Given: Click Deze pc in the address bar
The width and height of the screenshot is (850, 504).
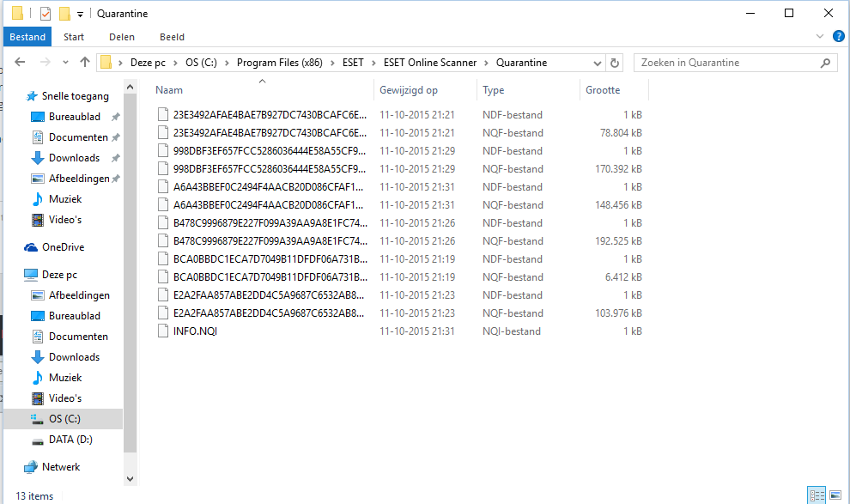Looking at the screenshot, I should coord(148,63).
